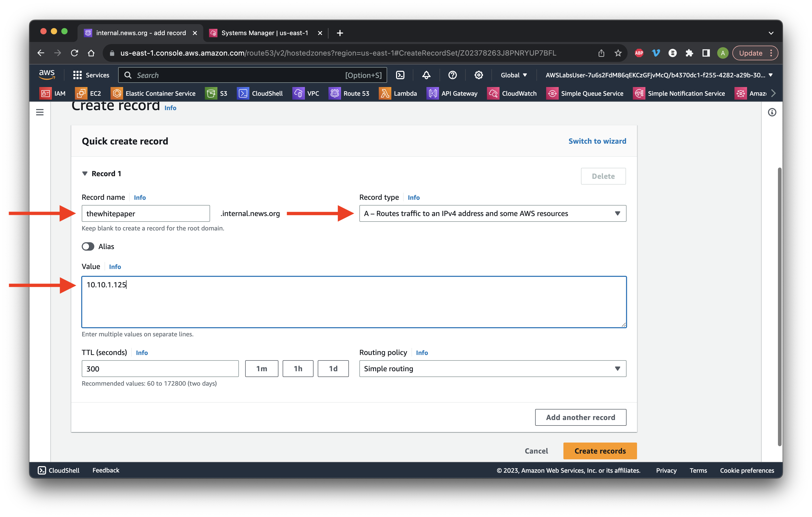Click the AWS search box
Viewport: 812px width, 517px height.
(x=253, y=75)
